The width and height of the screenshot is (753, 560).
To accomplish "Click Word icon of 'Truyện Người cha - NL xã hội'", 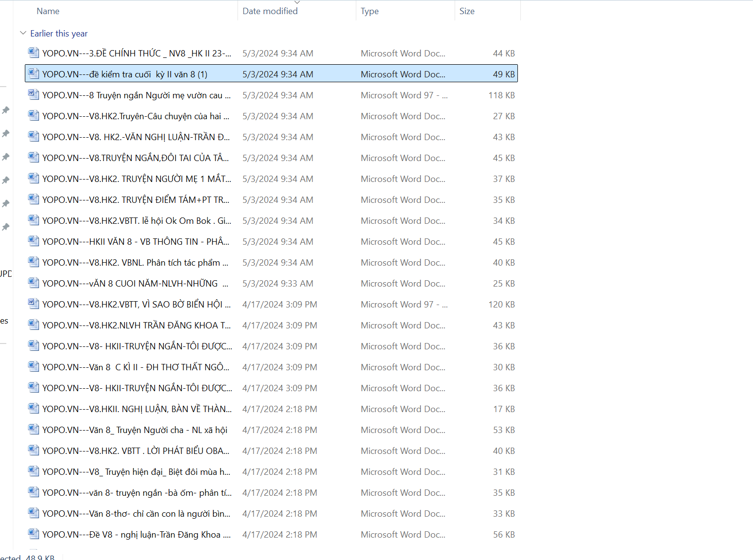I will [34, 429].
